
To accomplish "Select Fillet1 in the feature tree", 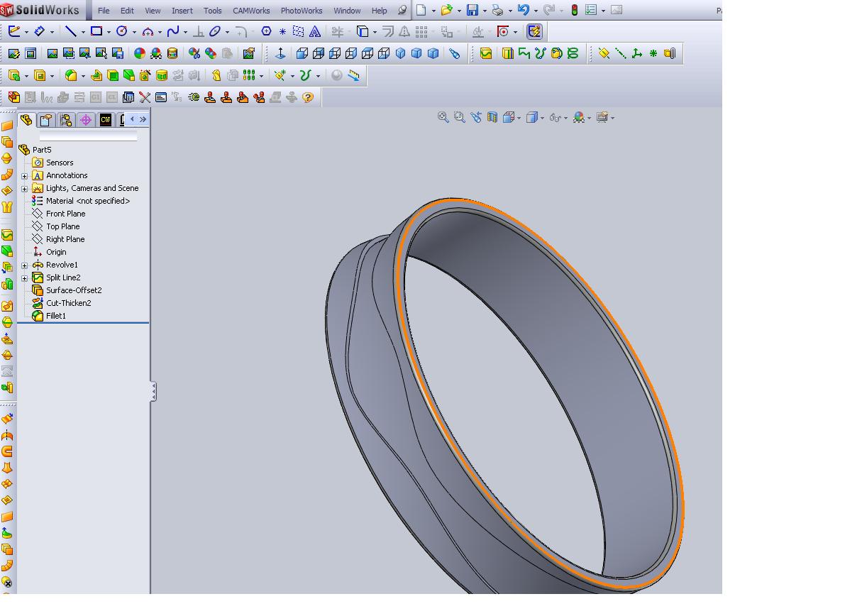I will point(56,316).
